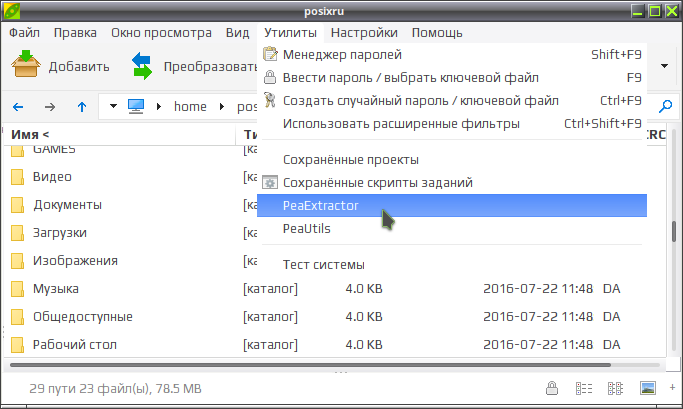
Task: Switch to image thumbnail view icon
Action: coord(648,388)
